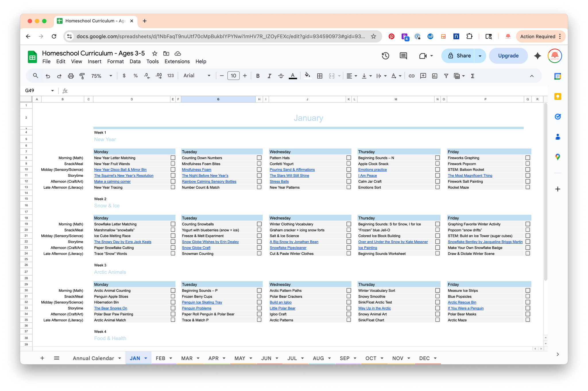Screen dimensions: 588x391
Task: Check off the Arctic Maze checkbox
Action: [x=528, y=320]
